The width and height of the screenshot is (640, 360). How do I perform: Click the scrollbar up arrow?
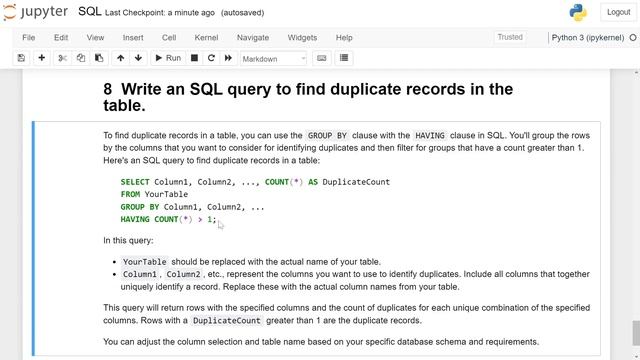[x=636, y=72]
